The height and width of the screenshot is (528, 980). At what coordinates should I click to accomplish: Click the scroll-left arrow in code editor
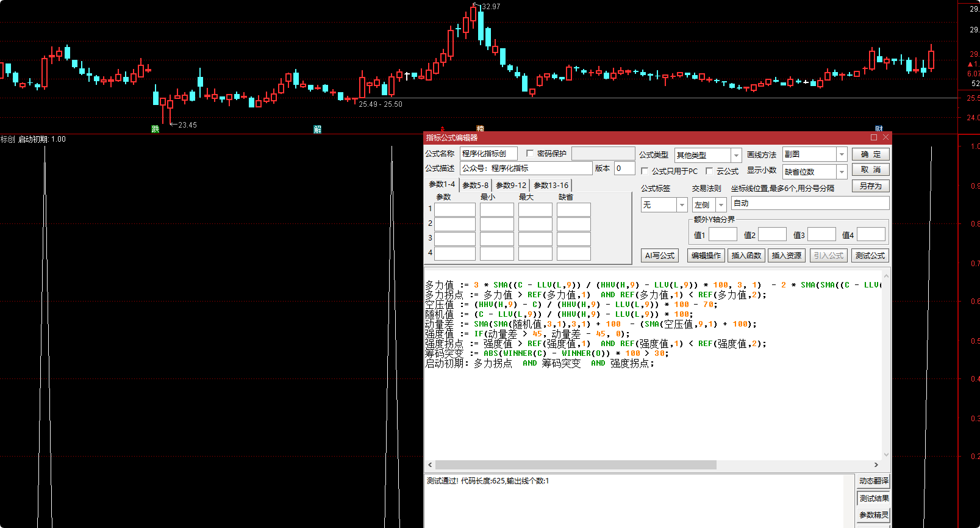430,465
